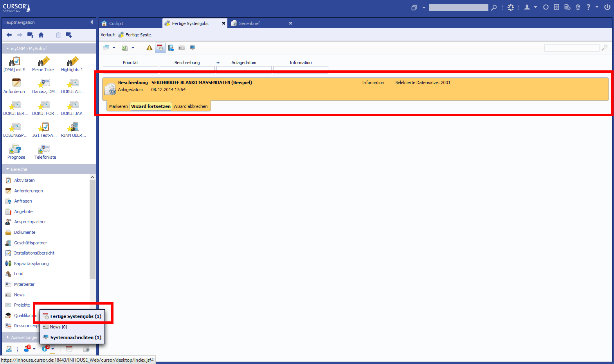Click the home icon in Hauptnavigation toolbar
This screenshot has width=614, height=364.
click(x=41, y=35)
